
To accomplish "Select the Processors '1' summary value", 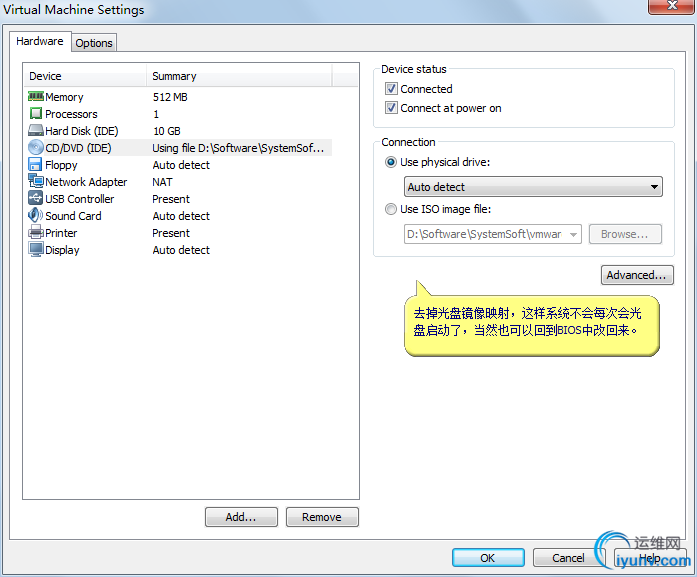I will (156, 114).
